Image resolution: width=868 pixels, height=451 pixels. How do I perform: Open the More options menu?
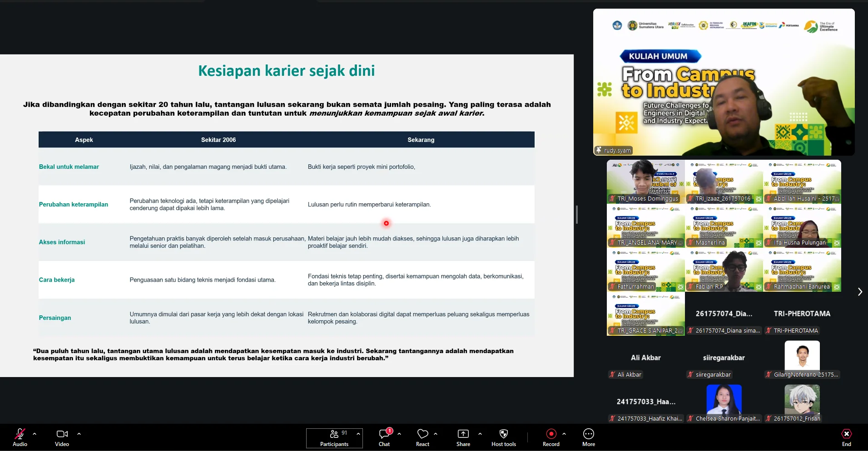point(589,437)
